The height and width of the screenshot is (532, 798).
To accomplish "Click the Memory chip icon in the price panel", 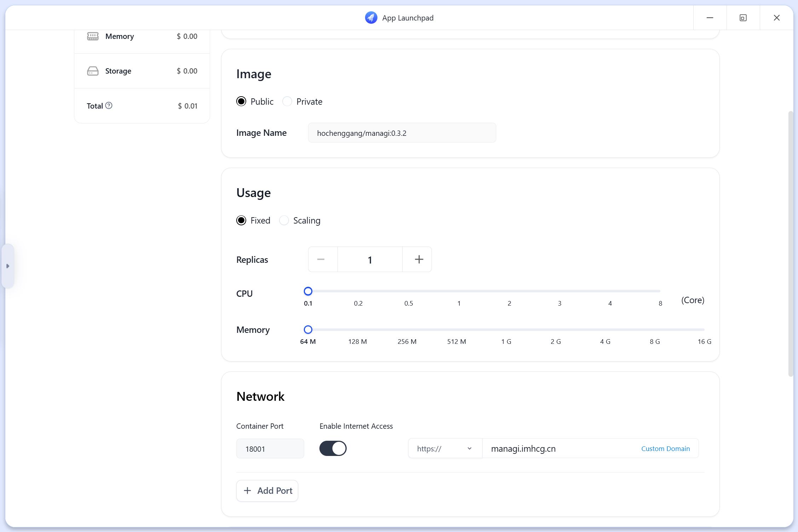I will [x=93, y=36].
